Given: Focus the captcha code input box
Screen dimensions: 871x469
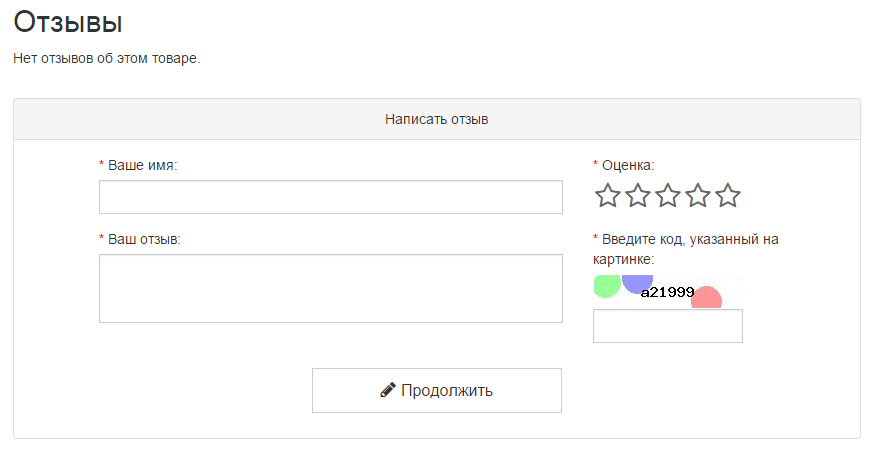Looking at the screenshot, I should [668, 326].
